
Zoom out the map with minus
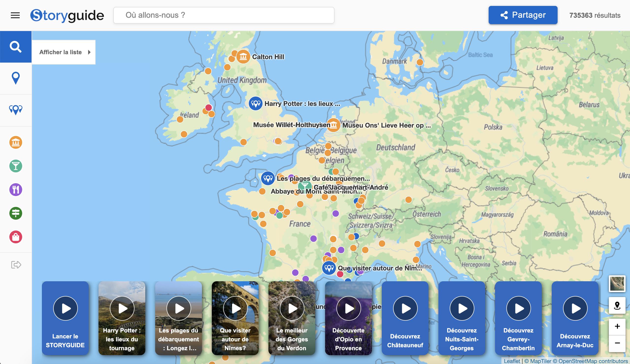(x=617, y=343)
